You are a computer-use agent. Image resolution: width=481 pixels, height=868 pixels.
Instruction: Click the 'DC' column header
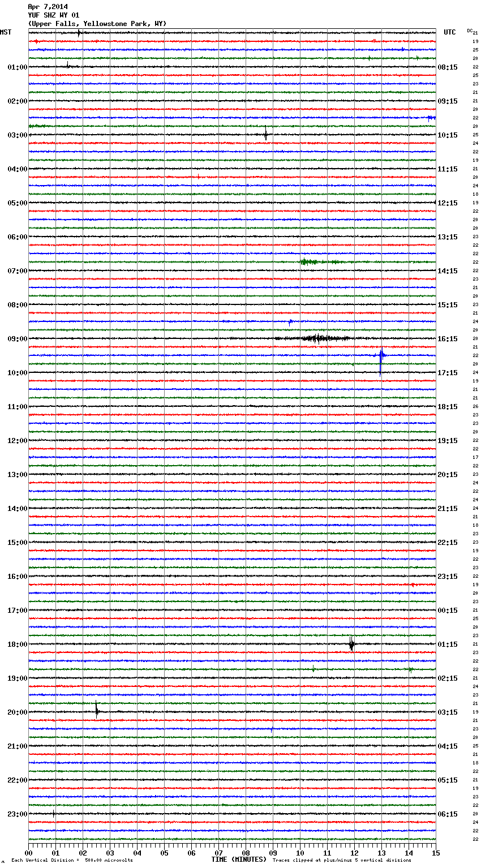click(x=470, y=31)
